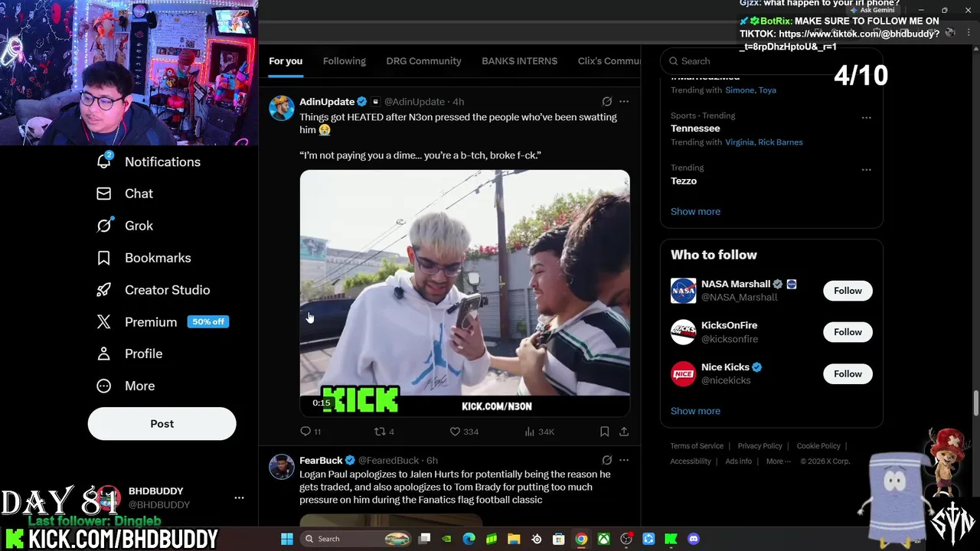Switch to the For you tab
The image size is (980, 551).
point(286,61)
